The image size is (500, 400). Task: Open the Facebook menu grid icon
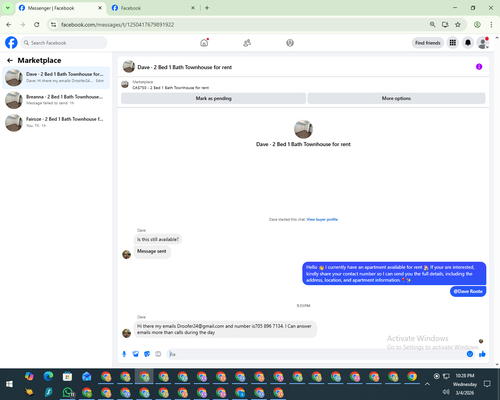point(453,43)
